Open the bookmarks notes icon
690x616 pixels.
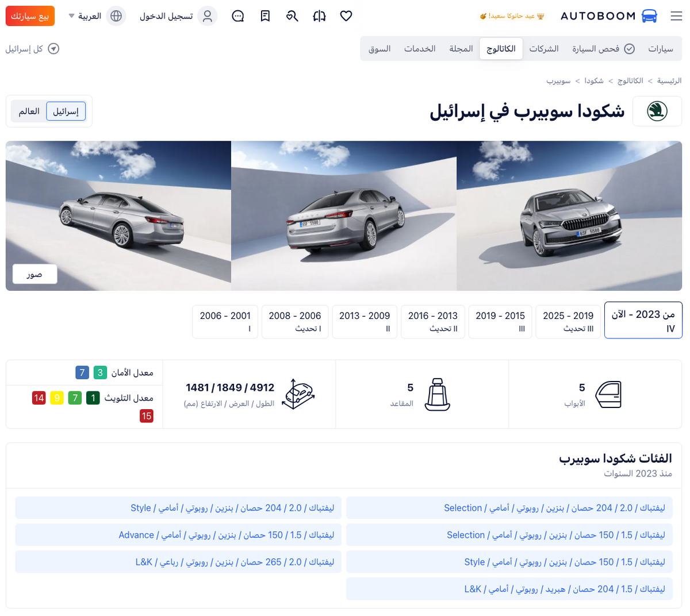[x=265, y=16]
